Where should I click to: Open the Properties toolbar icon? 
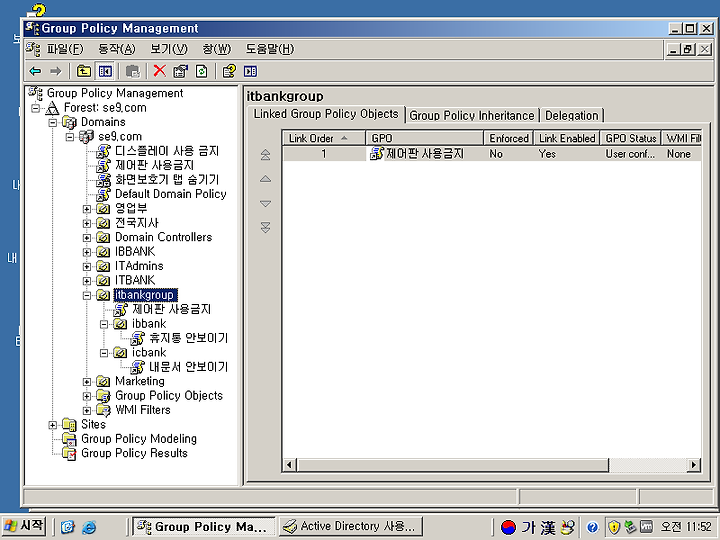(180, 71)
